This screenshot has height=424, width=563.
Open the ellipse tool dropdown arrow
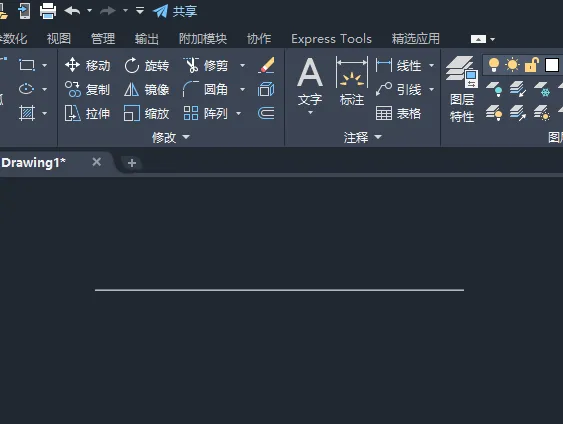click(45, 89)
